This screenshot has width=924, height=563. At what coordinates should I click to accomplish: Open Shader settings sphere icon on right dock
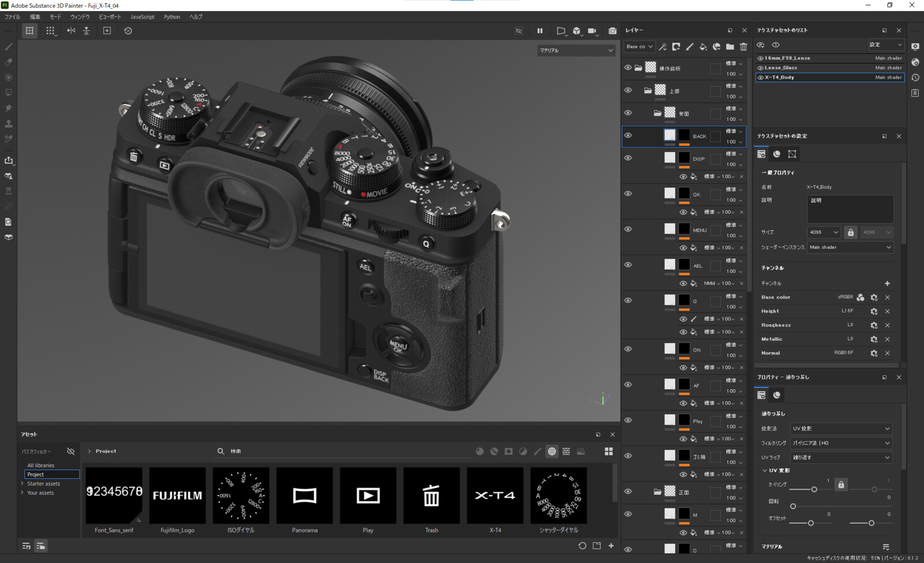915,62
